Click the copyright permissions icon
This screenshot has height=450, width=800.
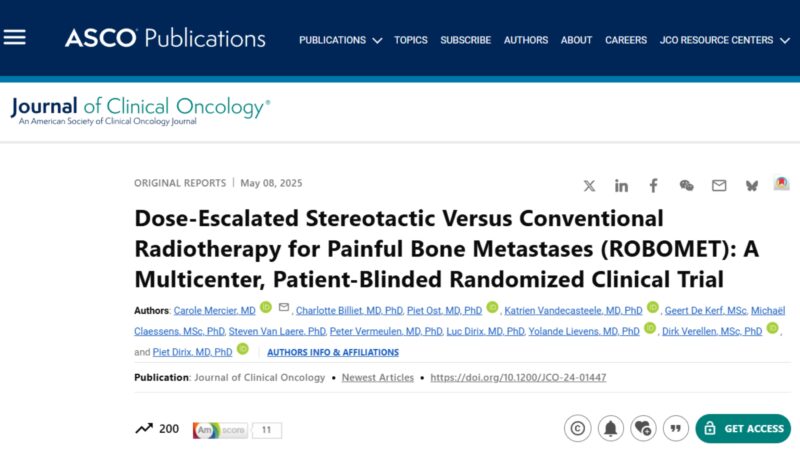578,428
